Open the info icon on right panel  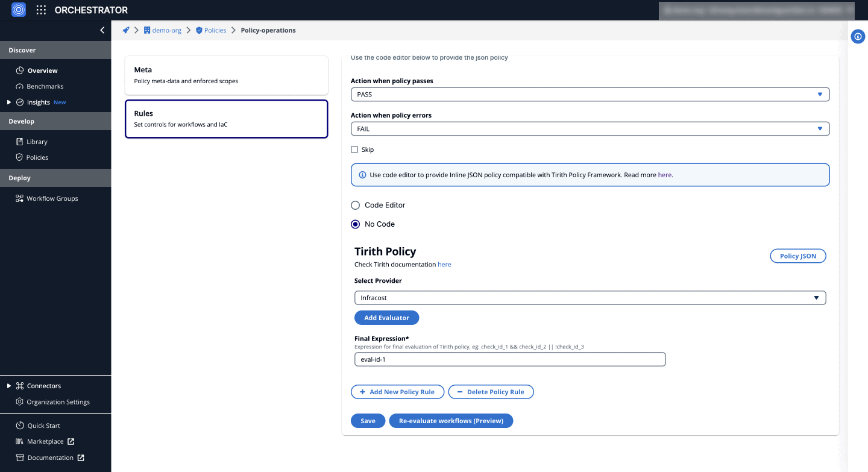tap(858, 37)
